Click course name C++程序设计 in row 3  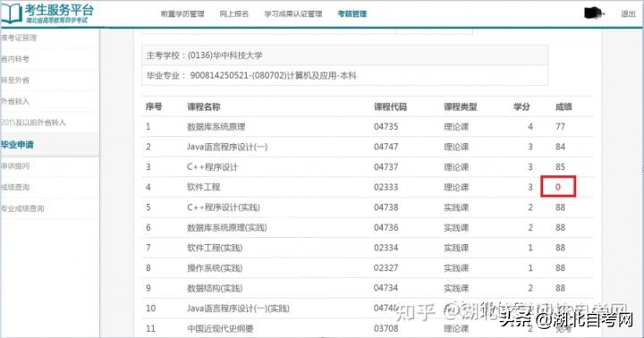click(x=212, y=167)
